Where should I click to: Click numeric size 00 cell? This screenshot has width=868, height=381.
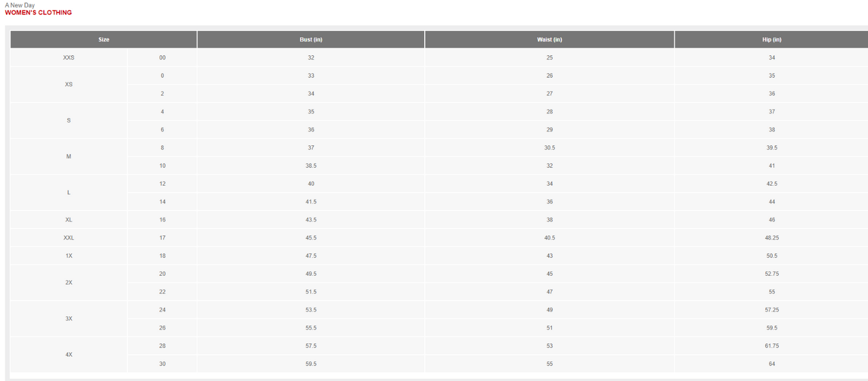(162, 58)
